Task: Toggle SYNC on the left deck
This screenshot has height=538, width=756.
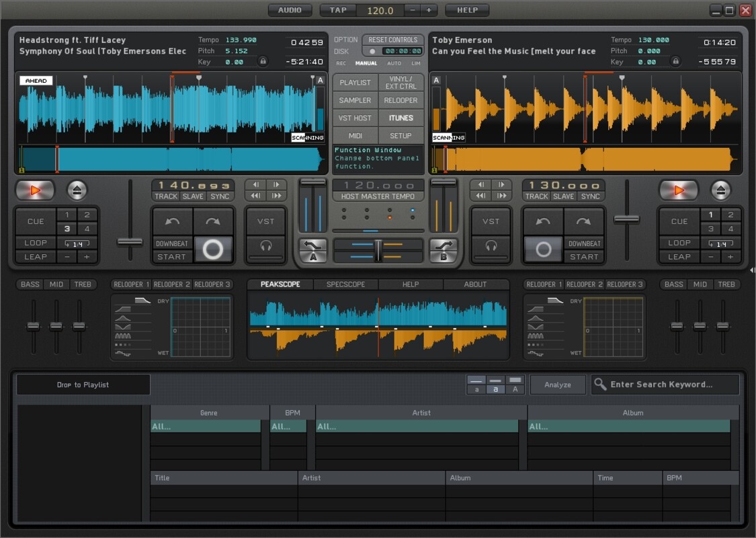Action: [220, 196]
